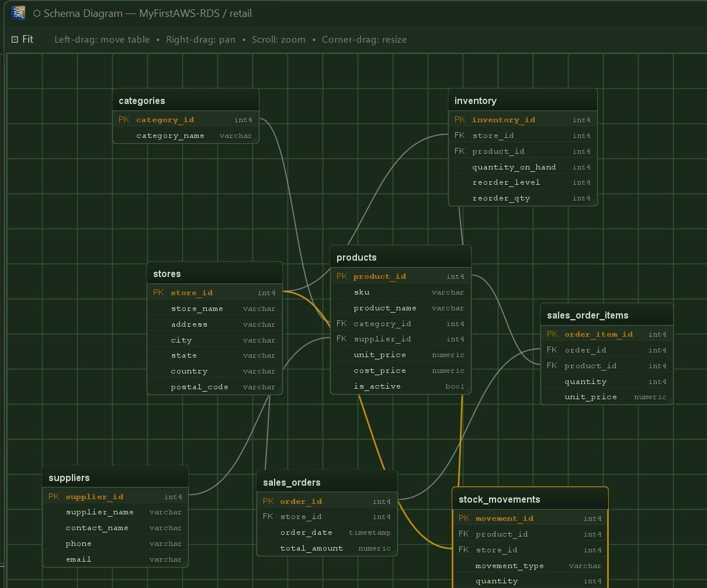Click the Fit button in the toolbar

coord(23,39)
